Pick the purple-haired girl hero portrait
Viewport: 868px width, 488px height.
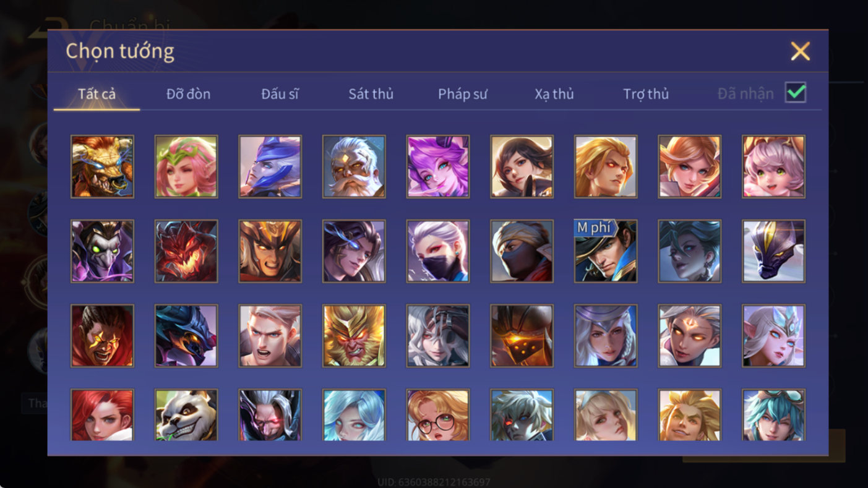[x=438, y=166]
